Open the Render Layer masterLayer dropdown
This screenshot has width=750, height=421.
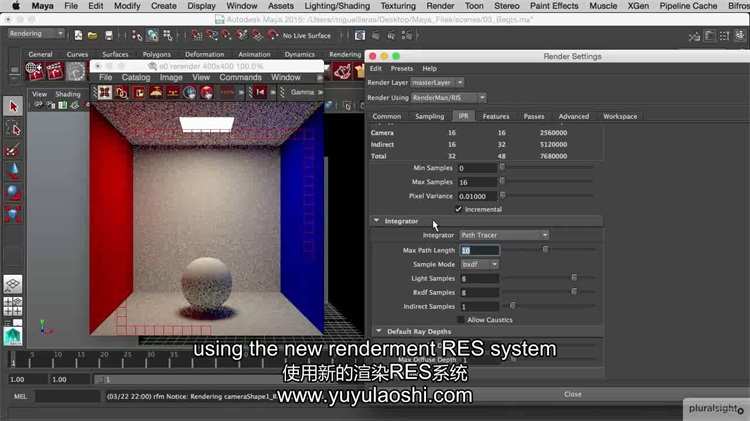coord(437,82)
